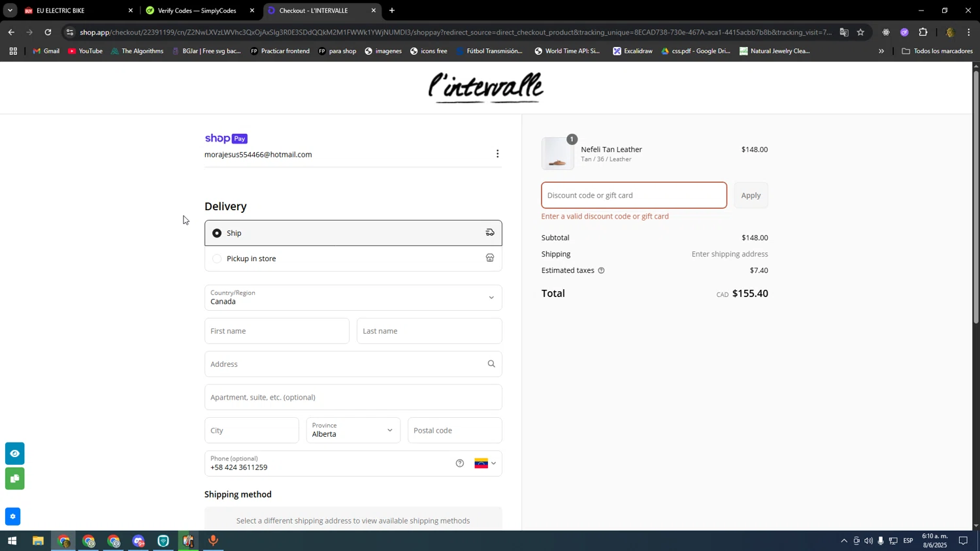980x551 pixels.
Task: Click the Shop Pay logo
Action: pyautogui.click(x=226, y=138)
